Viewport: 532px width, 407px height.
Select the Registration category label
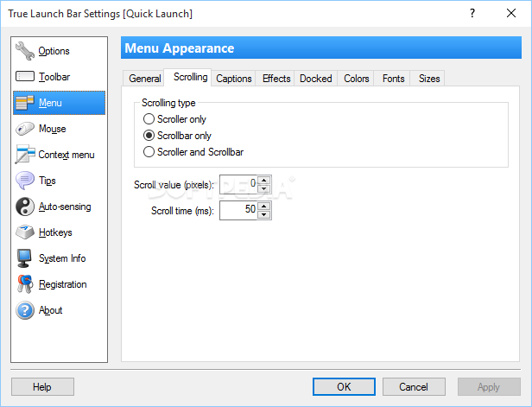tap(62, 284)
